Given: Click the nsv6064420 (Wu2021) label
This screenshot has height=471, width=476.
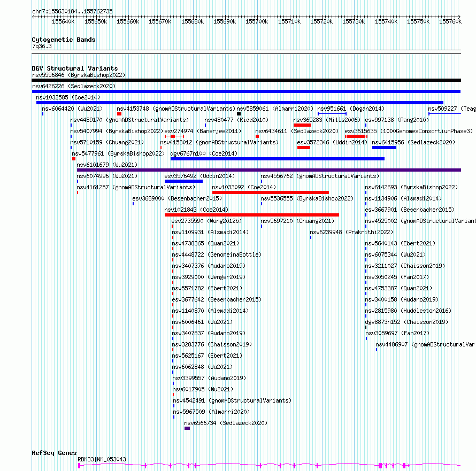Looking at the screenshot, I should [72, 109].
